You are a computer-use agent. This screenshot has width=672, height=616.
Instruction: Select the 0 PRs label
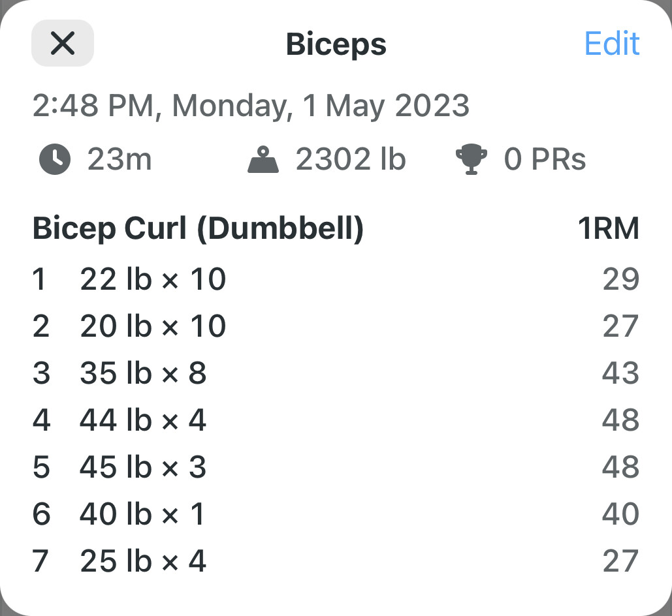point(545,159)
